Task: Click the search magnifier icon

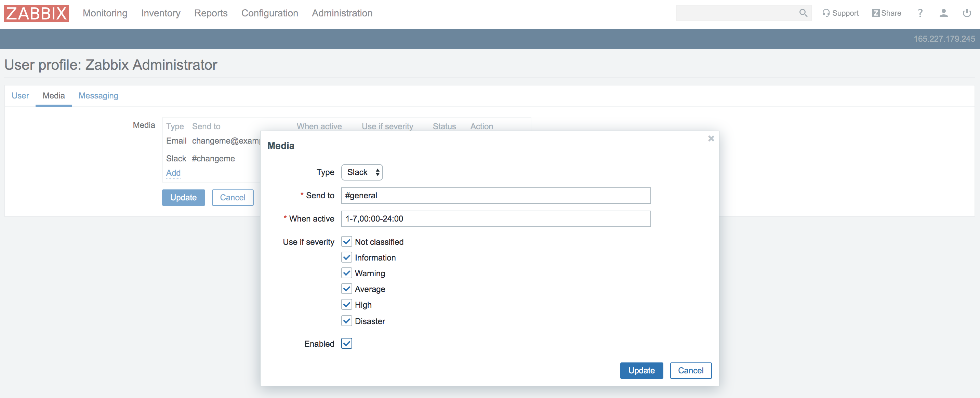Action: pyautogui.click(x=803, y=13)
